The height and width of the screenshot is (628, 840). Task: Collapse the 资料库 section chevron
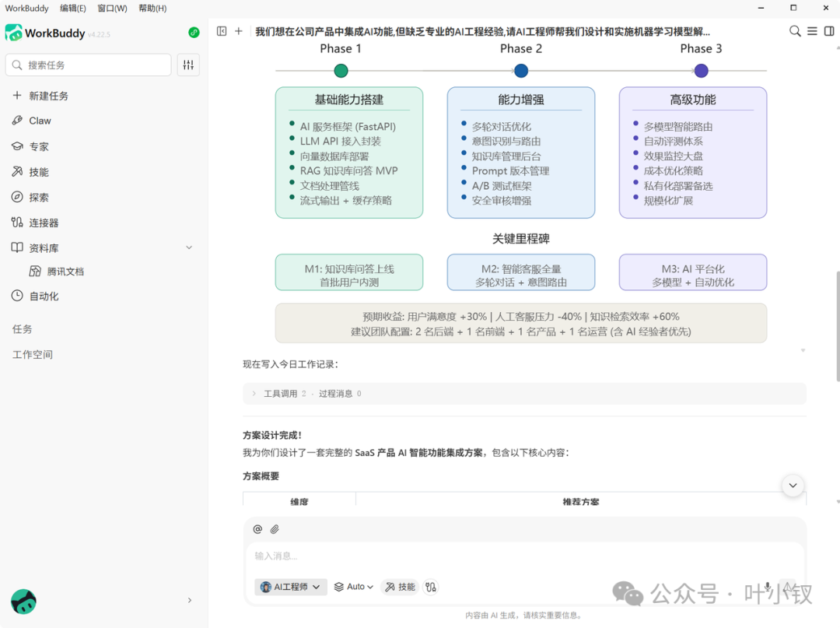189,247
